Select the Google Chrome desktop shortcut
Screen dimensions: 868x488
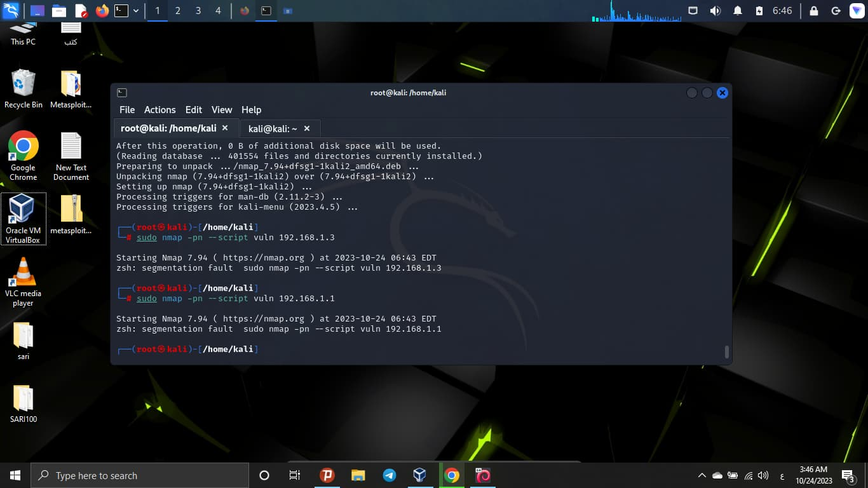pyautogui.click(x=24, y=156)
